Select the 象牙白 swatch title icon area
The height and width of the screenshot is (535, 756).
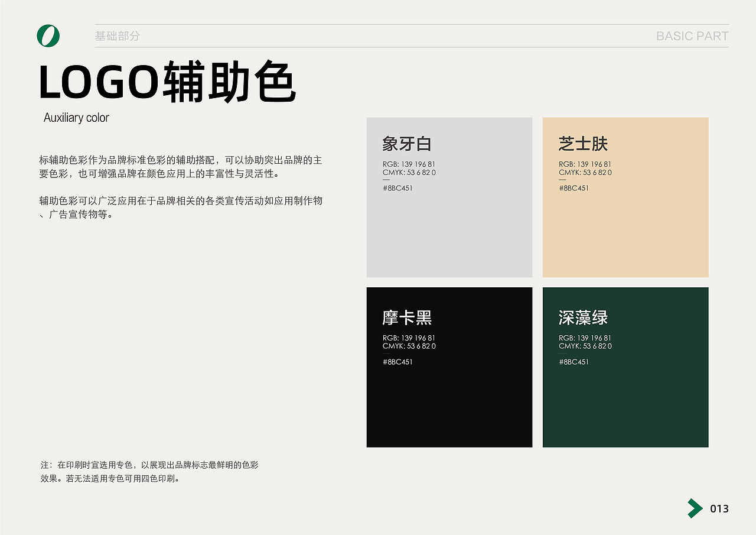click(407, 144)
